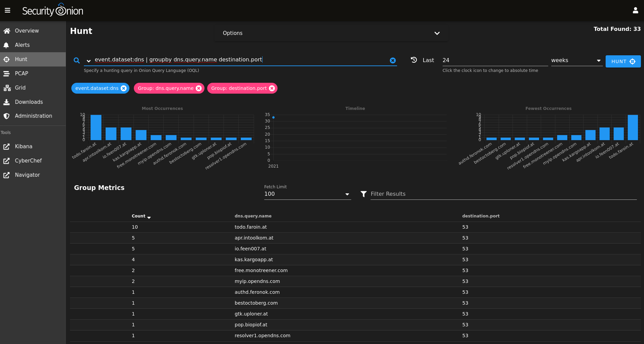
Task: Focus the hunt query input field
Action: click(x=241, y=60)
